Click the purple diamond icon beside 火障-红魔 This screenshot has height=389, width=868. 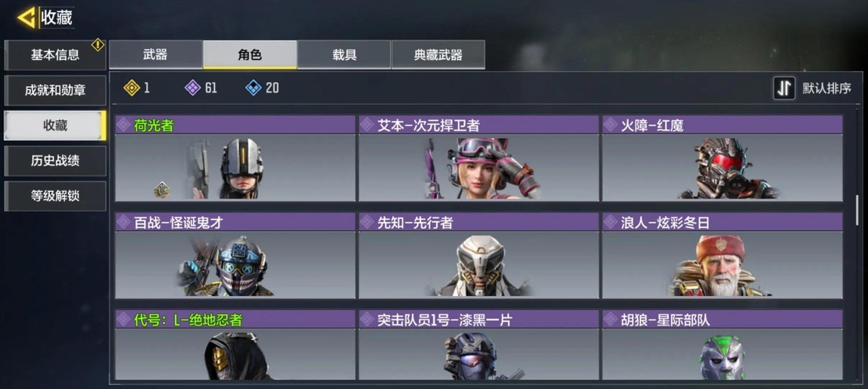coord(611,125)
